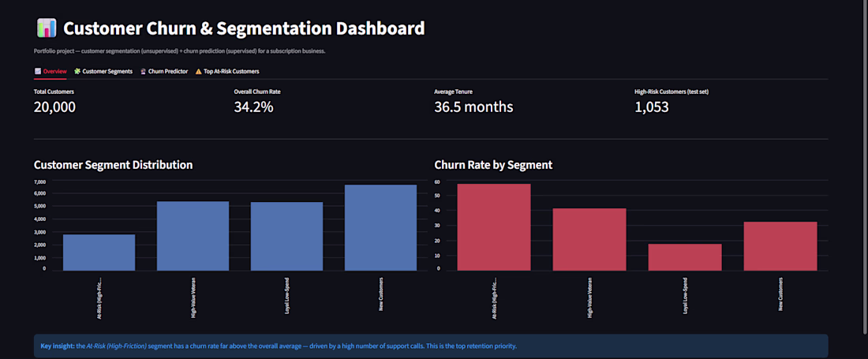Click the Total Customers value 20,000
Screen dimensions: 868x359
tap(54, 107)
